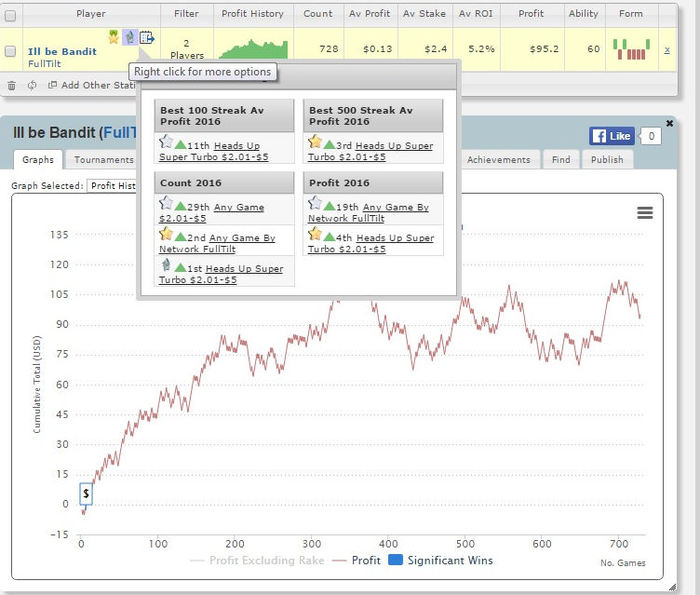Click the gold trophy star icon beside Ill be Bandit
This screenshot has width=700, height=595.
pos(114,37)
